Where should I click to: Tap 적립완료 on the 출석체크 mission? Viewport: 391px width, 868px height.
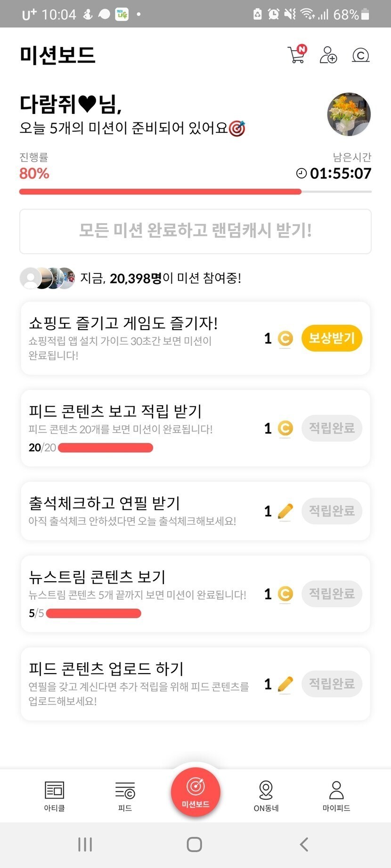[332, 511]
